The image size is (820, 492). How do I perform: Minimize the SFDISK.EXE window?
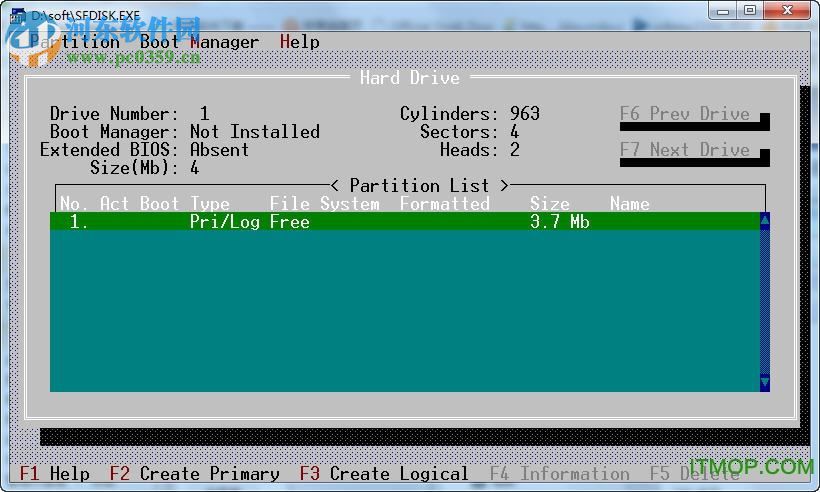pos(723,10)
